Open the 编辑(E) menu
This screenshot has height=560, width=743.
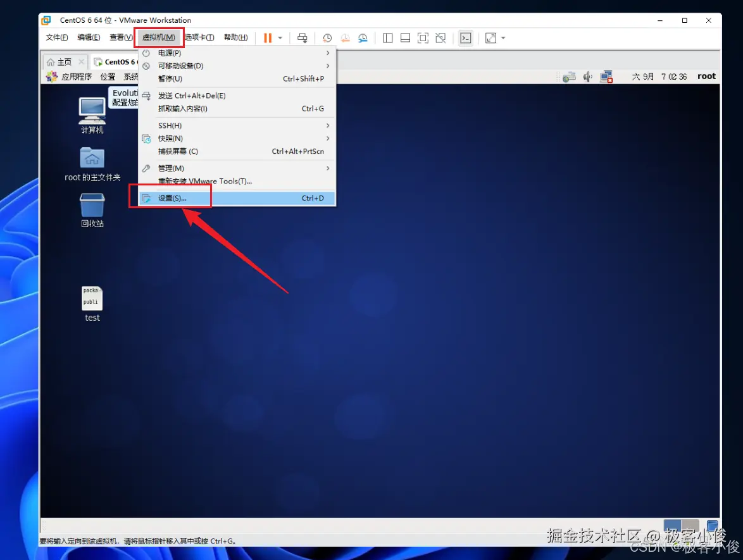point(89,37)
